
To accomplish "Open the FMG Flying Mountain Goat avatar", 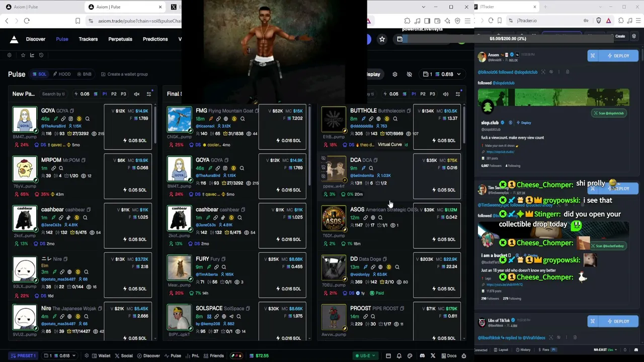I will (180, 120).
